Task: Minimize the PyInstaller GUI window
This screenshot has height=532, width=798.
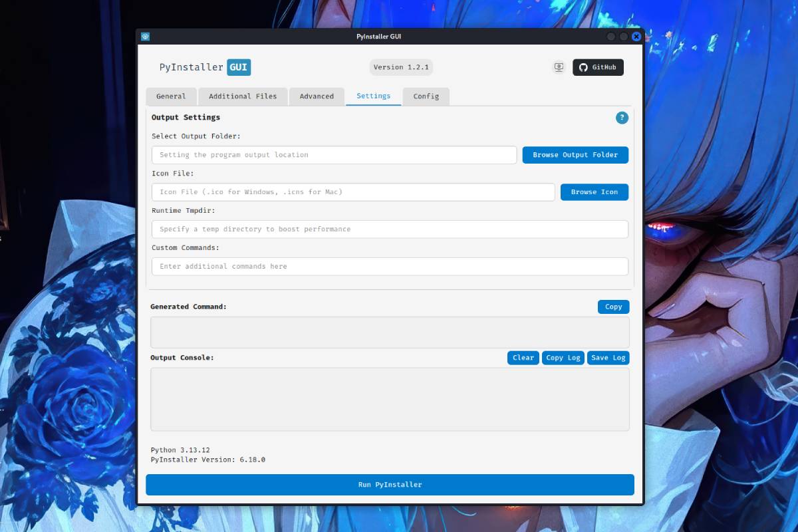Action: click(611, 37)
